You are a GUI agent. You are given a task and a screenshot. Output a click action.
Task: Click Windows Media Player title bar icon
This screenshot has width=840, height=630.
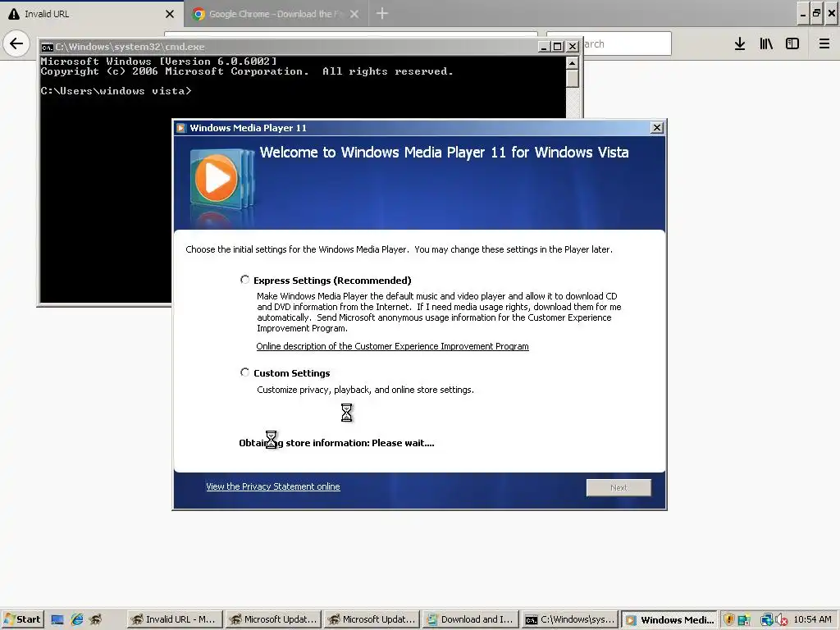point(181,127)
